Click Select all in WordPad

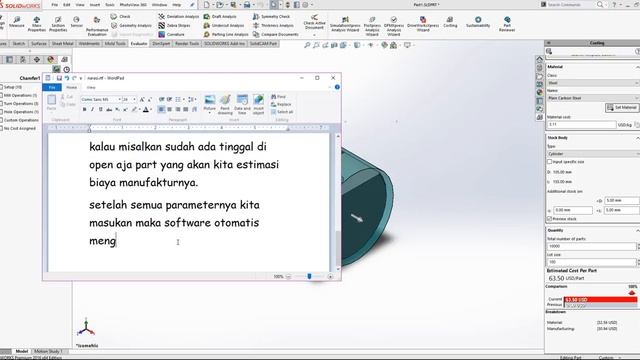point(282,112)
